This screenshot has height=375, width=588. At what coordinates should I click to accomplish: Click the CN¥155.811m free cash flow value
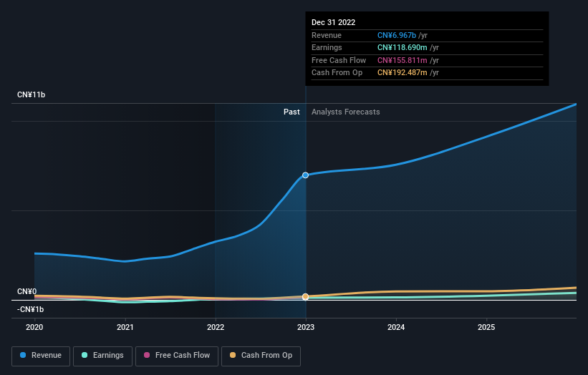tap(403, 60)
